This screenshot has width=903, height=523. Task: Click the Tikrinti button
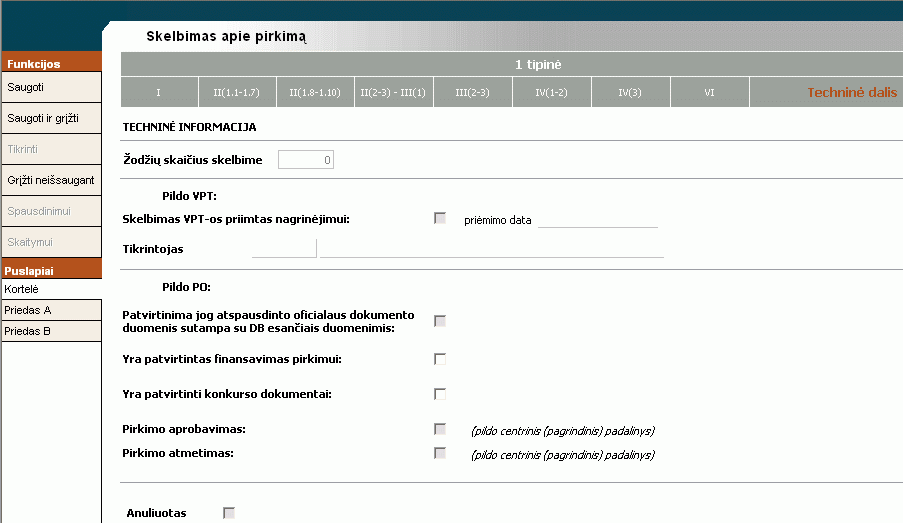(x=51, y=149)
